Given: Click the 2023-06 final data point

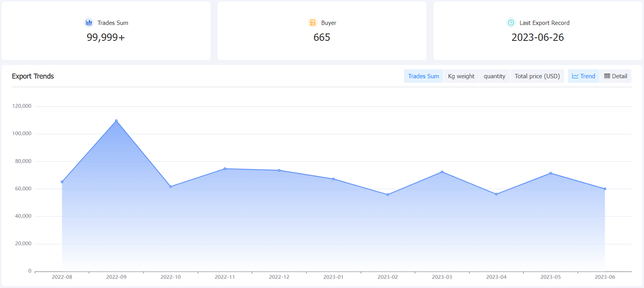Looking at the screenshot, I should 605,189.
